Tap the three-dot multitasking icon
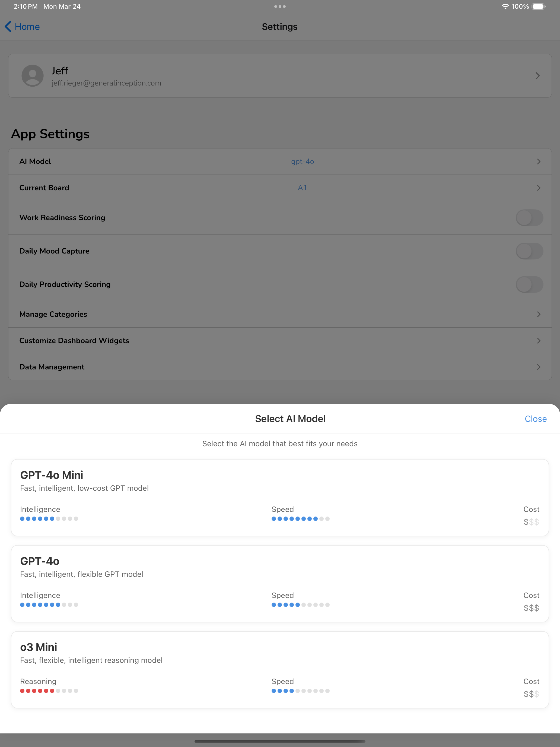 (280, 7)
